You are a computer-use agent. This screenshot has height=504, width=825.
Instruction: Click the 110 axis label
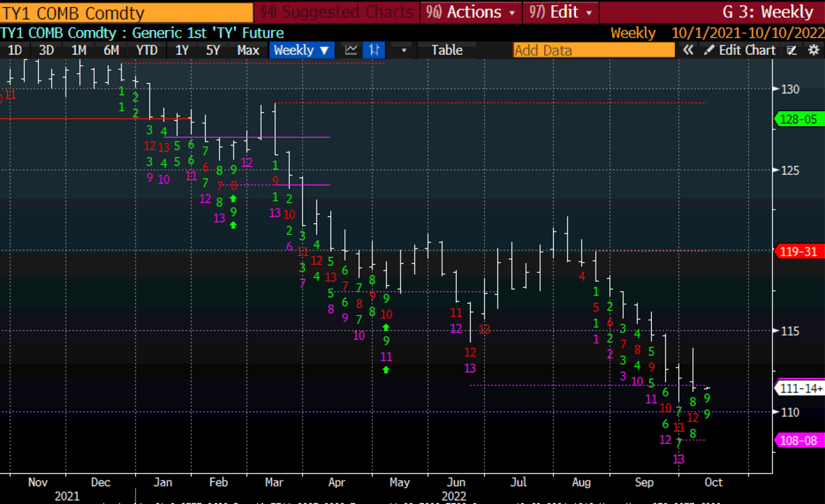[x=790, y=412]
